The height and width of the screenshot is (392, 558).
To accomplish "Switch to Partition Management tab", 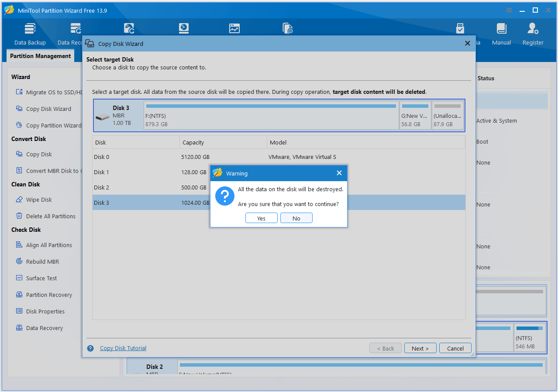I will pyautogui.click(x=40, y=56).
